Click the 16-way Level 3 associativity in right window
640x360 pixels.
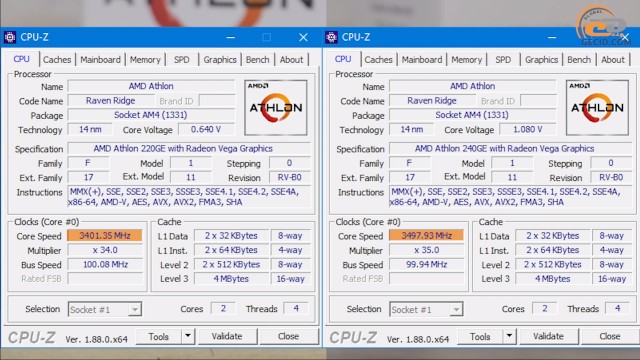[612, 279]
